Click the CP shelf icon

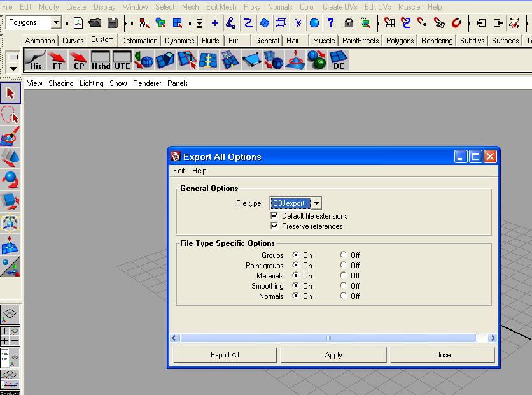(79, 60)
